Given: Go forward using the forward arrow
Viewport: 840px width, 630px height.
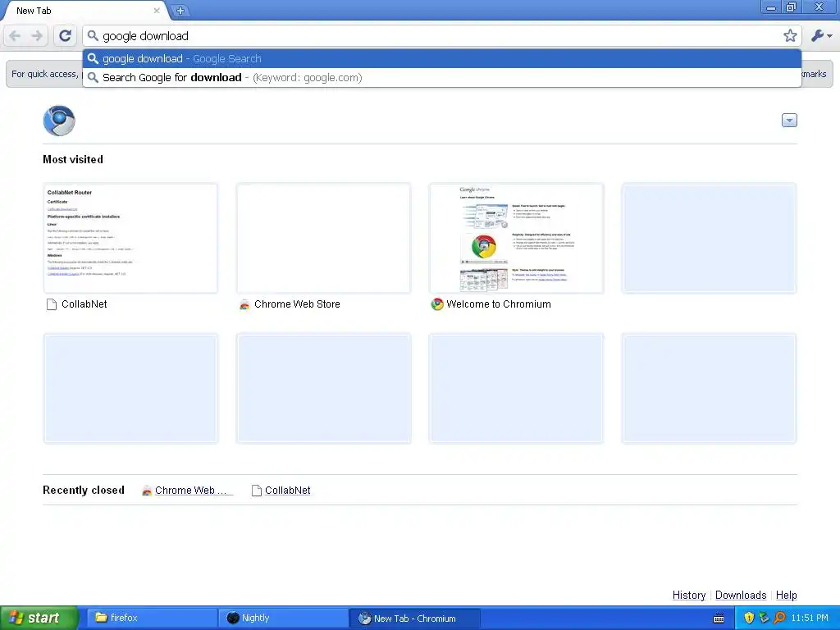Looking at the screenshot, I should tap(37, 36).
